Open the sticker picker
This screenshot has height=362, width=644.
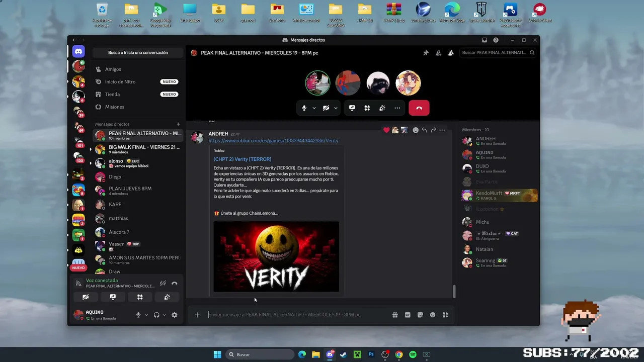tap(420, 315)
